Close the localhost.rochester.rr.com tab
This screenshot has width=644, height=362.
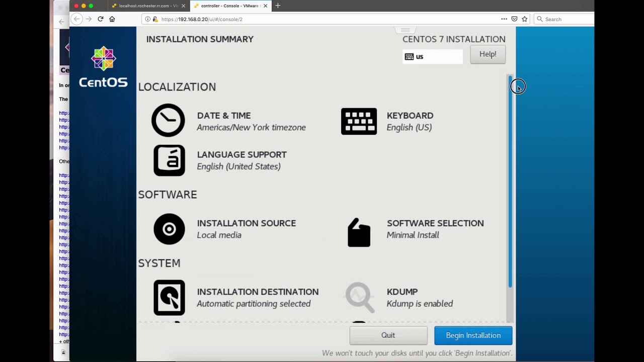coord(183,6)
